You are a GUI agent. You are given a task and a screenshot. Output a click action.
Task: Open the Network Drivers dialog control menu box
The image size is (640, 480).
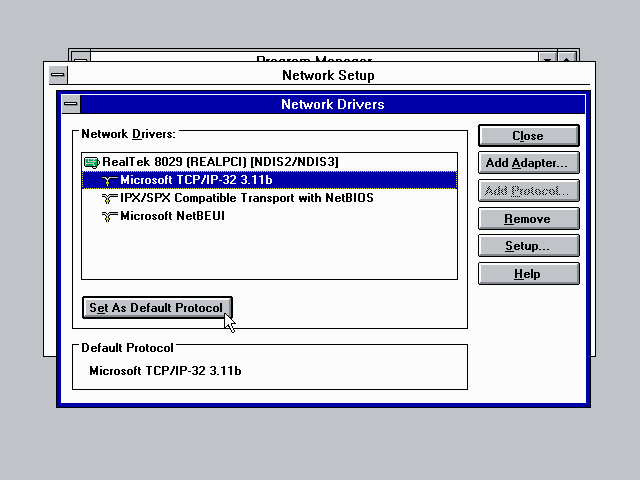(71, 104)
